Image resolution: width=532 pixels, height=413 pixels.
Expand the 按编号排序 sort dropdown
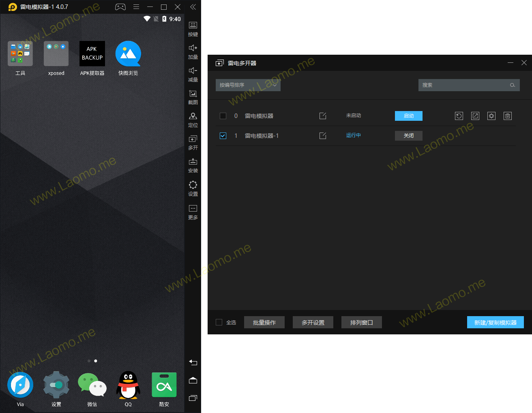point(248,85)
